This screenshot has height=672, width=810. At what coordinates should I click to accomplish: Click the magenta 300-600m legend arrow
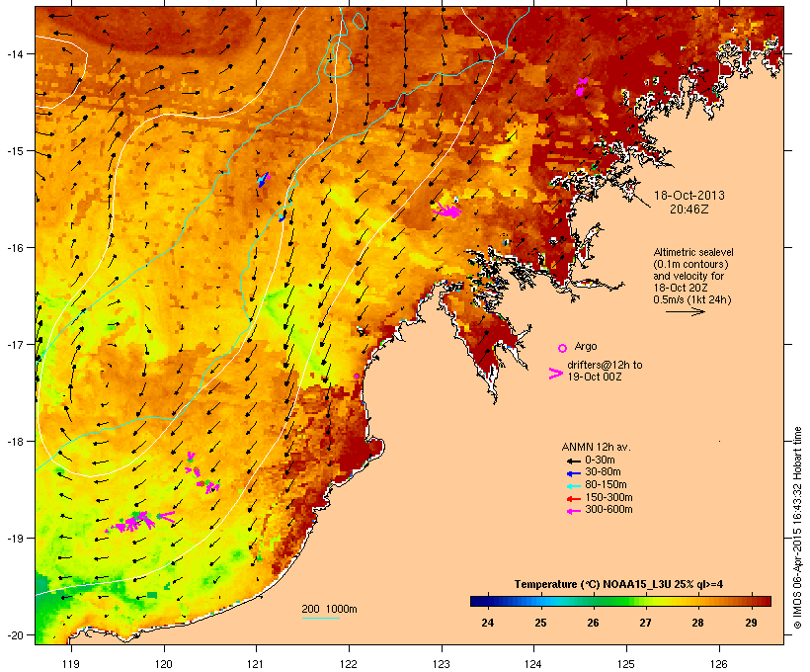pos(573,511)
